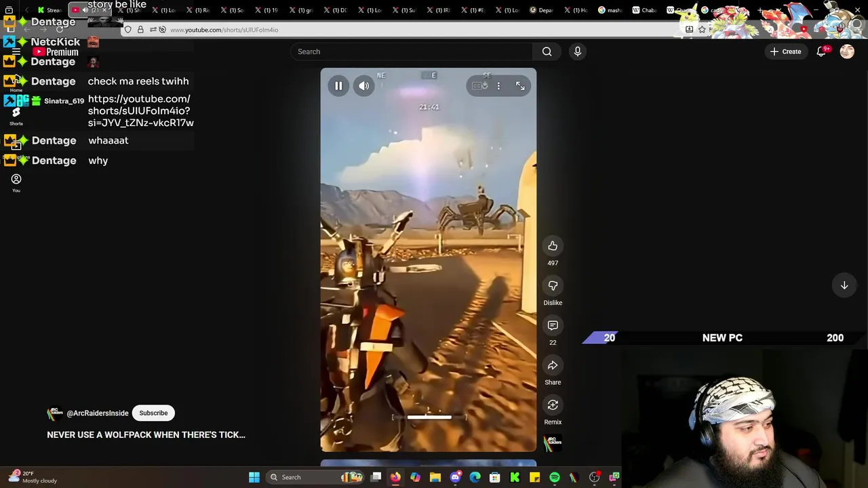Click Dentage chat message 'check ma reels twihh'
The image size is (868, 488).
coord(138,81)
